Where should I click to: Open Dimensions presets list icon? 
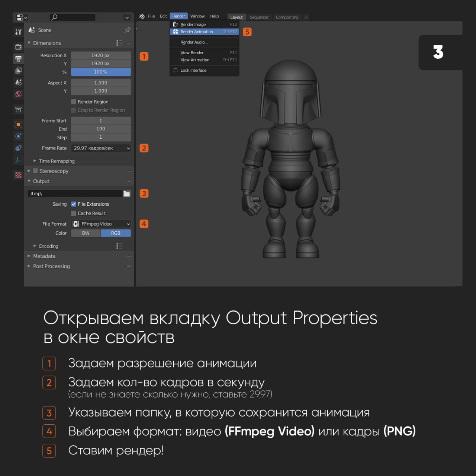[119, 43]
